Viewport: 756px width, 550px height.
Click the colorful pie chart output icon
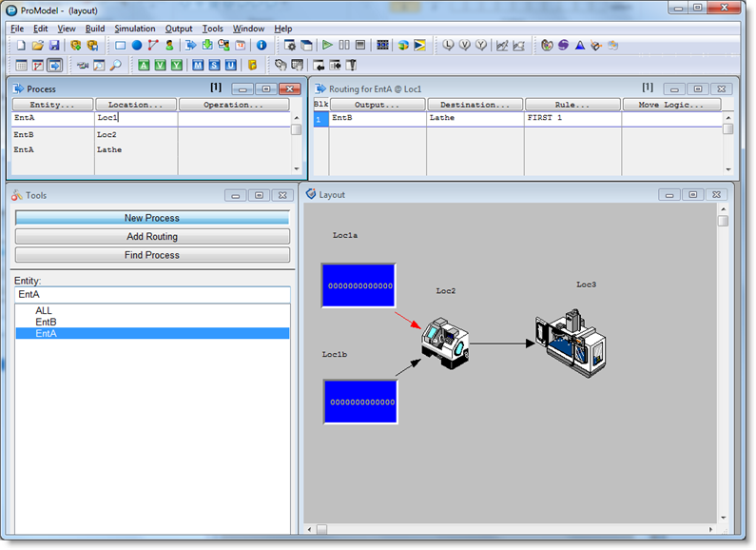(403, 46)
